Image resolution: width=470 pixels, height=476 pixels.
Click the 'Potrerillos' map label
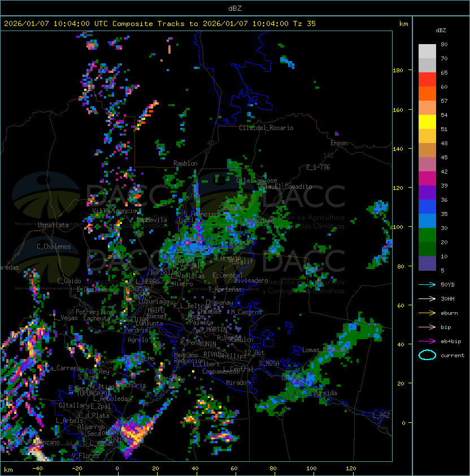(94, 311)
